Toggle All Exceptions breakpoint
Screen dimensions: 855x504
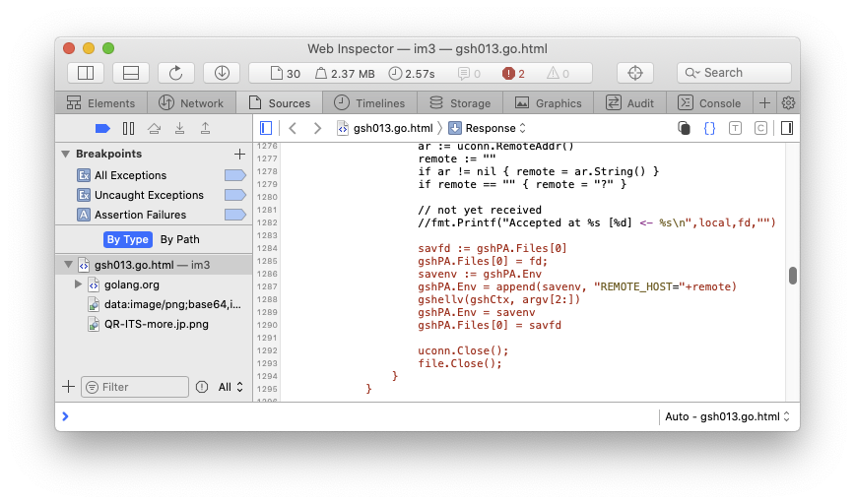(x=234, y=175)
